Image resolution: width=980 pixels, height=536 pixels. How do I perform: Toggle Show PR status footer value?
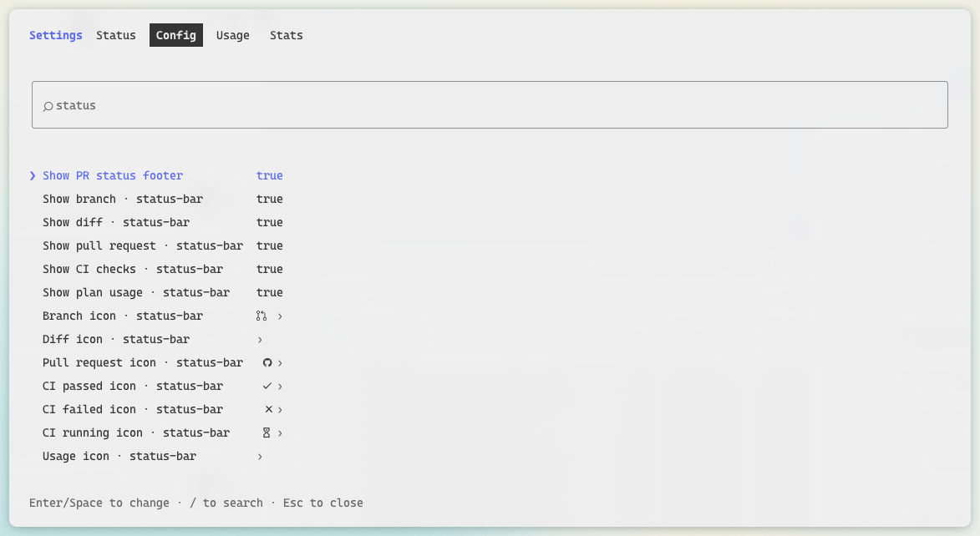(269, 175)
